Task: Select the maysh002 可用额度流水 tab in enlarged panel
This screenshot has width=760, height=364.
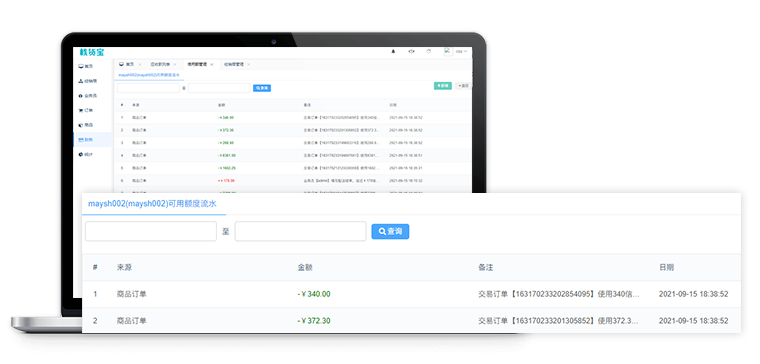Action: pos(152,204)
